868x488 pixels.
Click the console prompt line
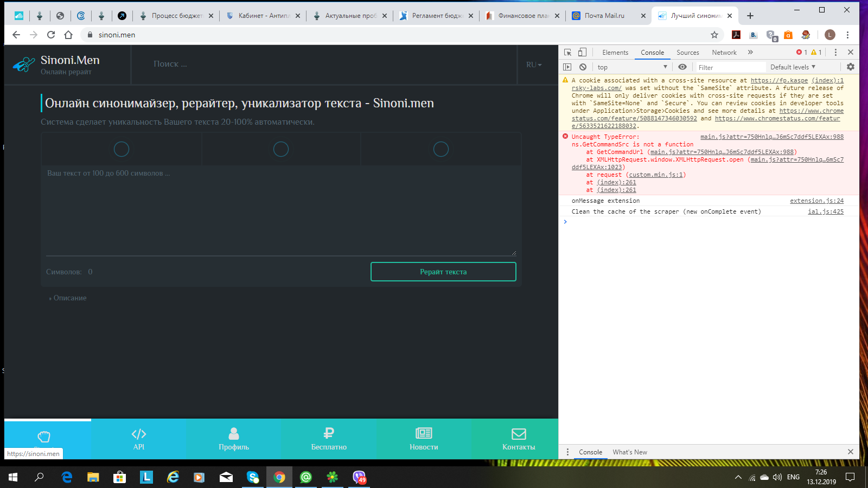[x=708, y=222]
